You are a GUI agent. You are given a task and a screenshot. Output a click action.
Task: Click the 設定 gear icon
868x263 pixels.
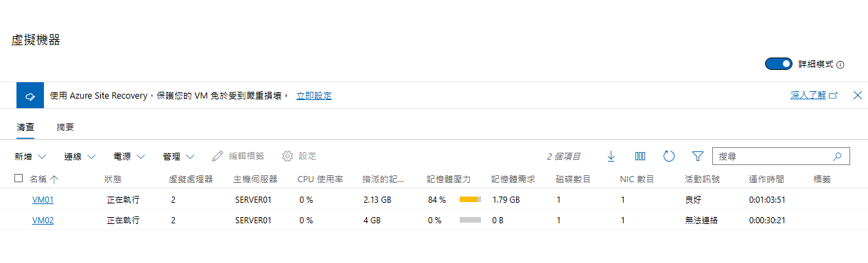pos(288,156)
